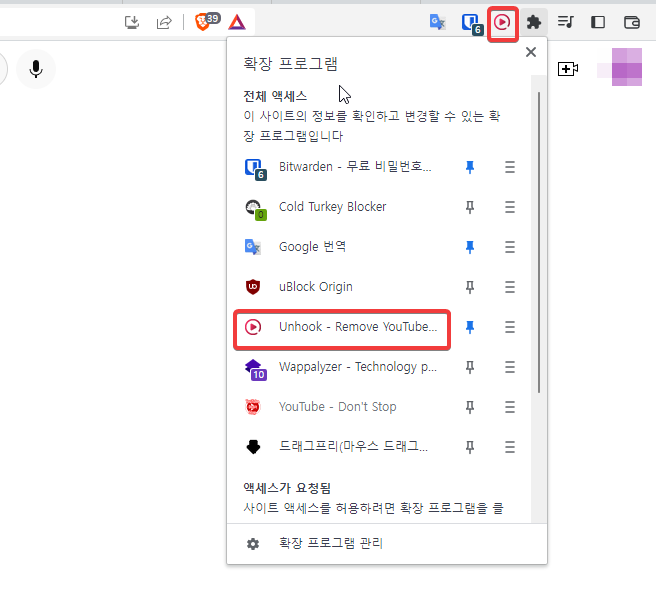Open more options for YouTube - Don't Stop
The image size is (656, 597).
pos(510,407)
